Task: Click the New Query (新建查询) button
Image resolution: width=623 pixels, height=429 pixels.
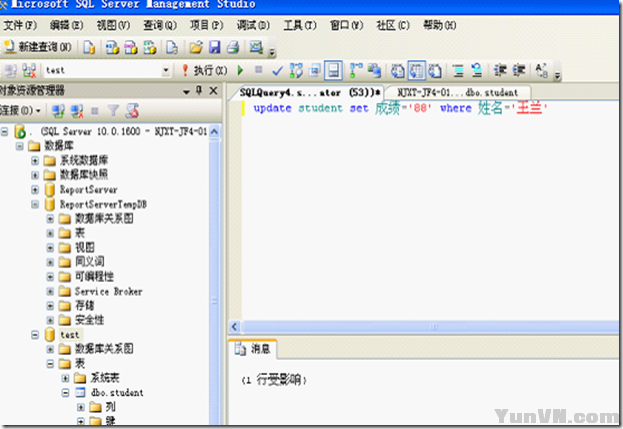Action: click(38, 48)
